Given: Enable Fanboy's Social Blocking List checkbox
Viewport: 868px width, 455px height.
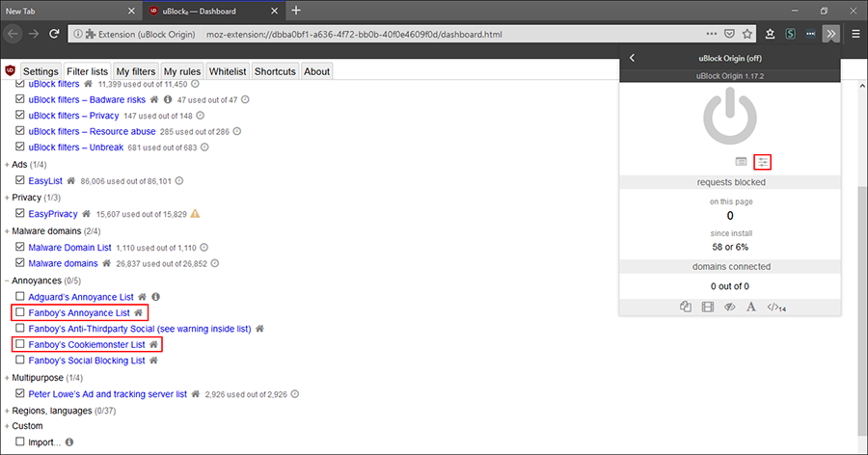Looking at the screenshot, I should pyautogui.click(x=20, y=360).
